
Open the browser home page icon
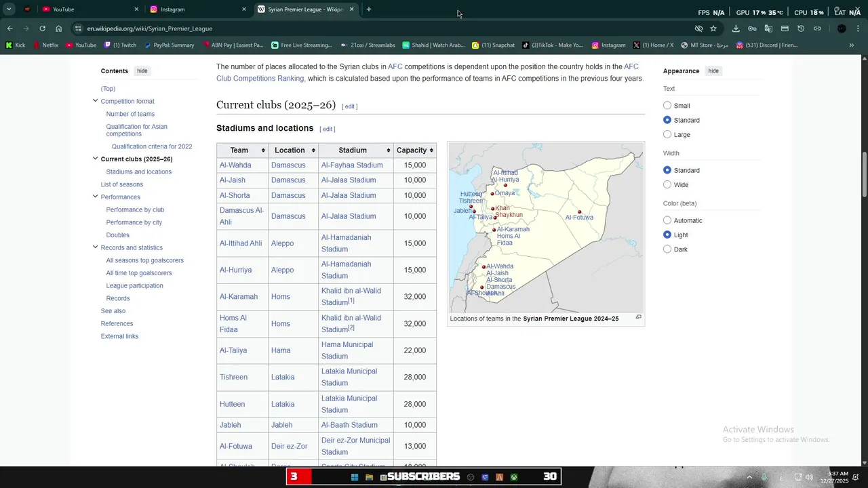[59, 28]
